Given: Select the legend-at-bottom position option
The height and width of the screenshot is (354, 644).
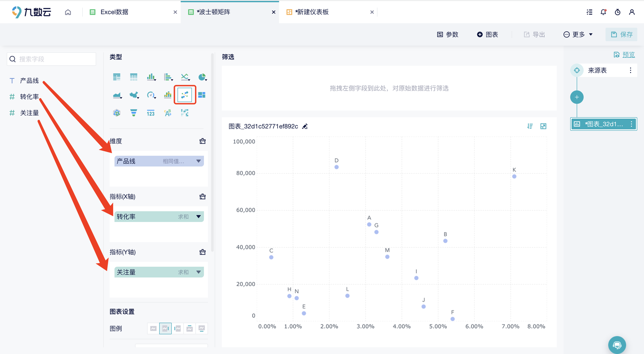Looking at the screenshot, I should pyautogui.click(x=202, y=328).
